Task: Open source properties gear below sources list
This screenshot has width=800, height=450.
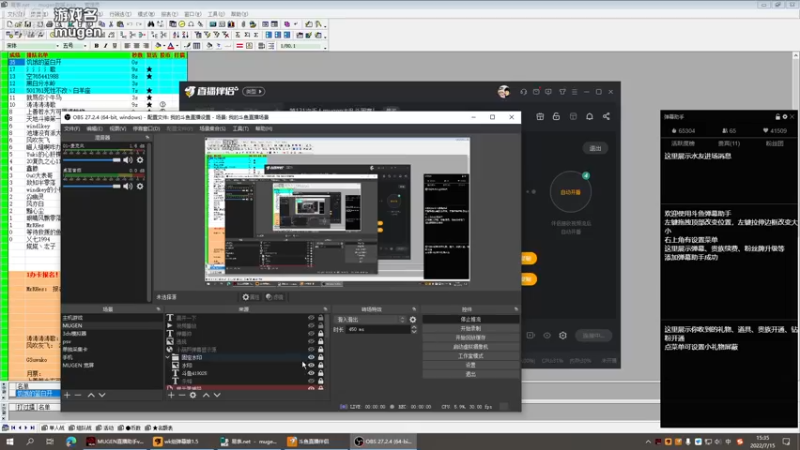Action: (x=193, y=395)
